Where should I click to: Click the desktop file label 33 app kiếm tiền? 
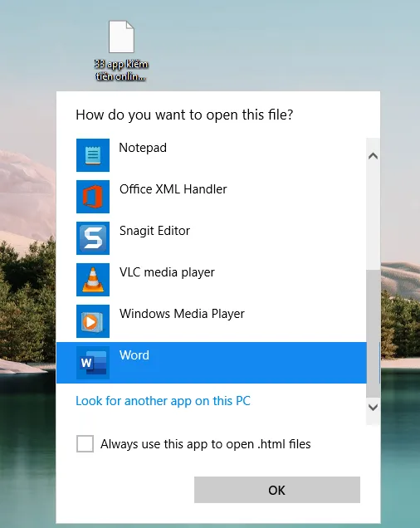(121, 70)
